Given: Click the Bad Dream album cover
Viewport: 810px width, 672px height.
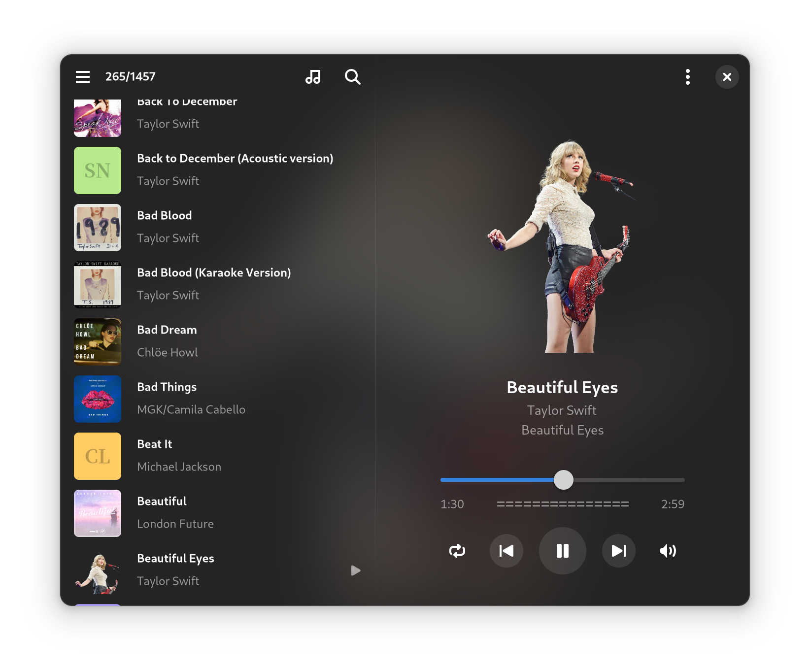Looking at the screenshot, I should tap(98, 342).
